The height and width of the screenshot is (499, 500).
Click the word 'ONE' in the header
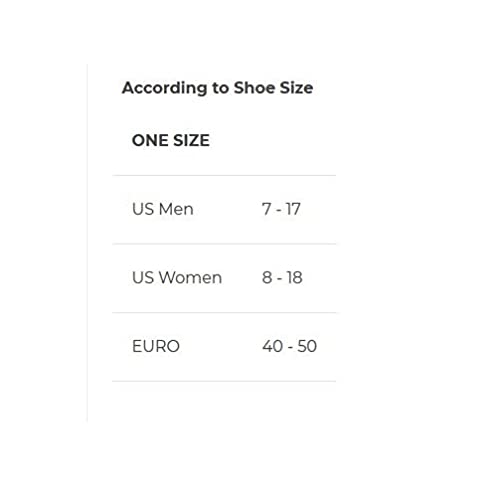(150, 140)
